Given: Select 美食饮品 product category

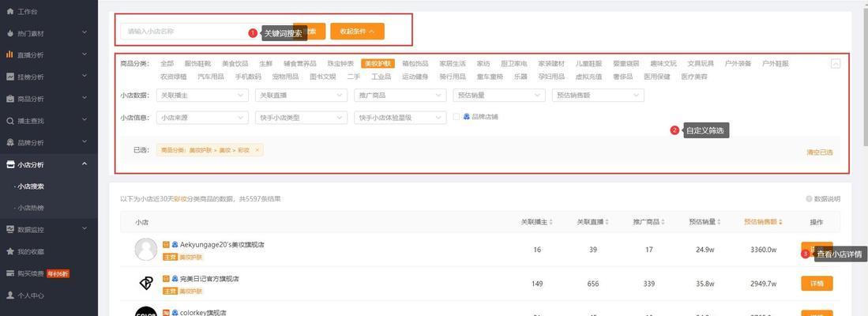Looking at the screenshot, I should tap(235, 64).
